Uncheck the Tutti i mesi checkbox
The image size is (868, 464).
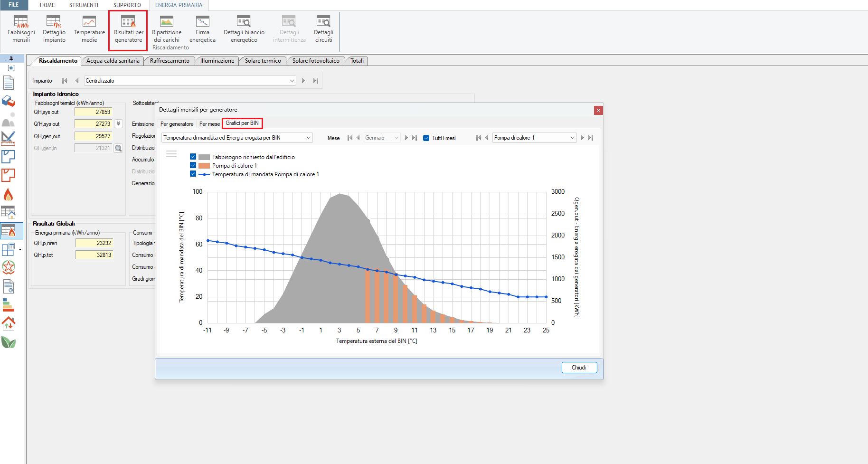pos(426,138)
